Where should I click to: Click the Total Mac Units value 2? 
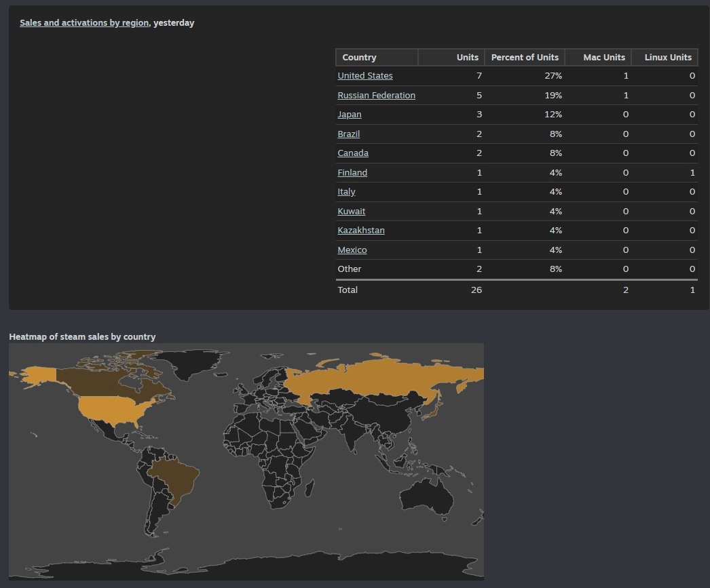click(626, 290)
